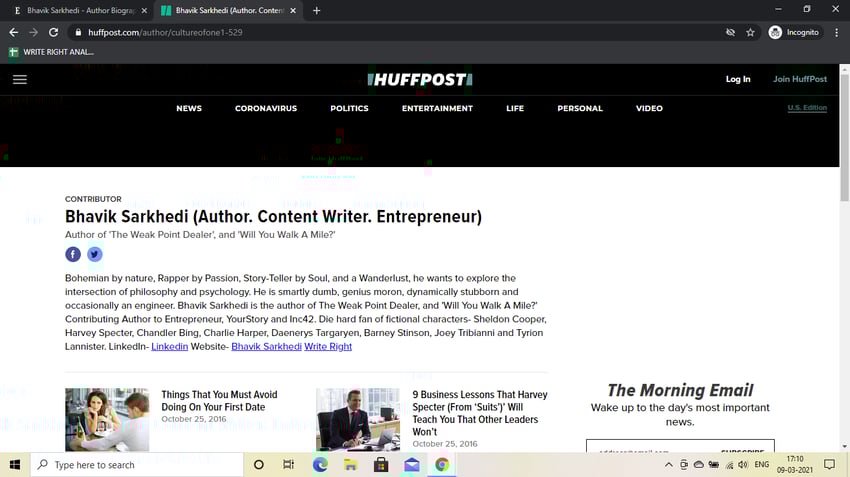The image size is (850, 477).
Task: Open Task View in taskbar
Action: click(288, 465)
